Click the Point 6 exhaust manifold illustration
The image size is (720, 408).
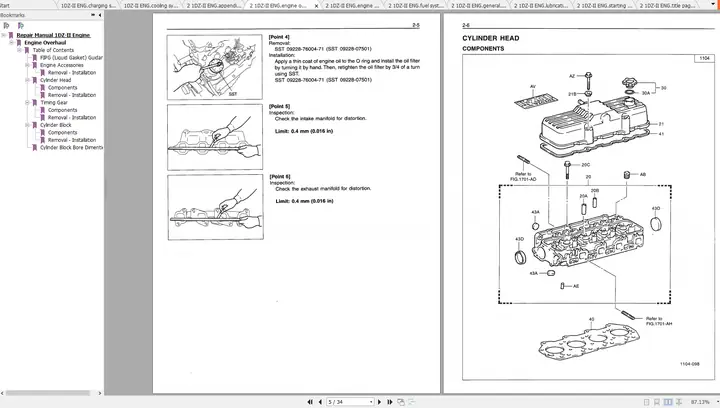coord(215,207)
